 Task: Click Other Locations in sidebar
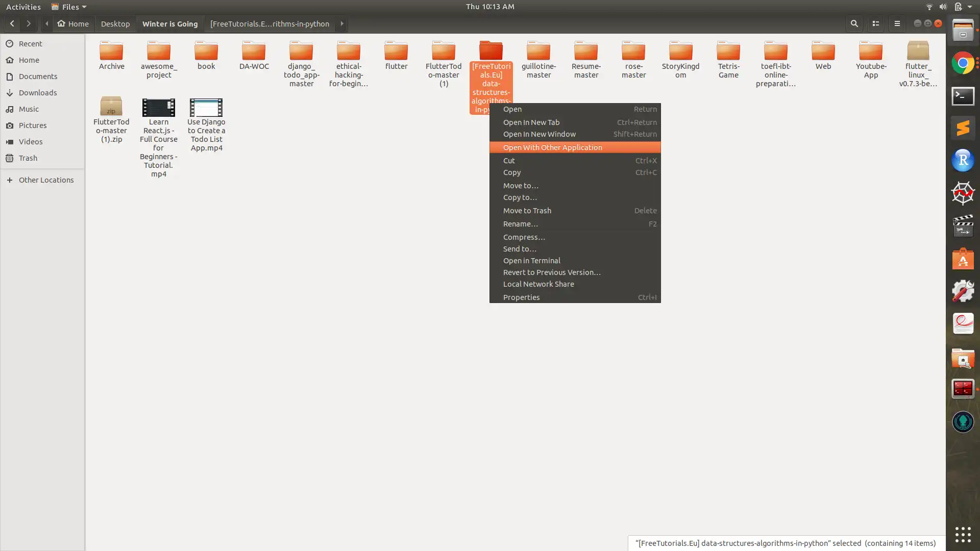pyautogui.click(x=46, y=180)
